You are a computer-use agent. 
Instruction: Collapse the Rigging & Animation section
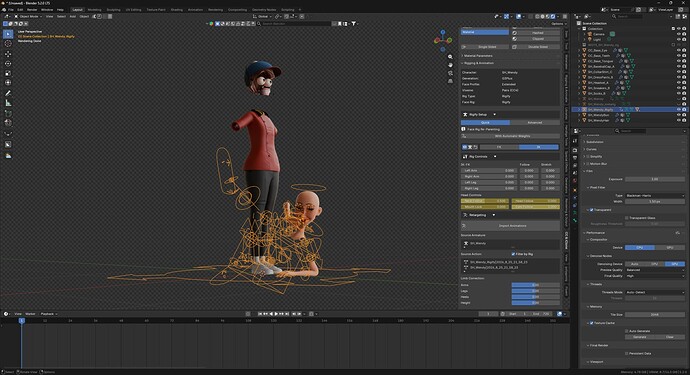click(478, 63)
